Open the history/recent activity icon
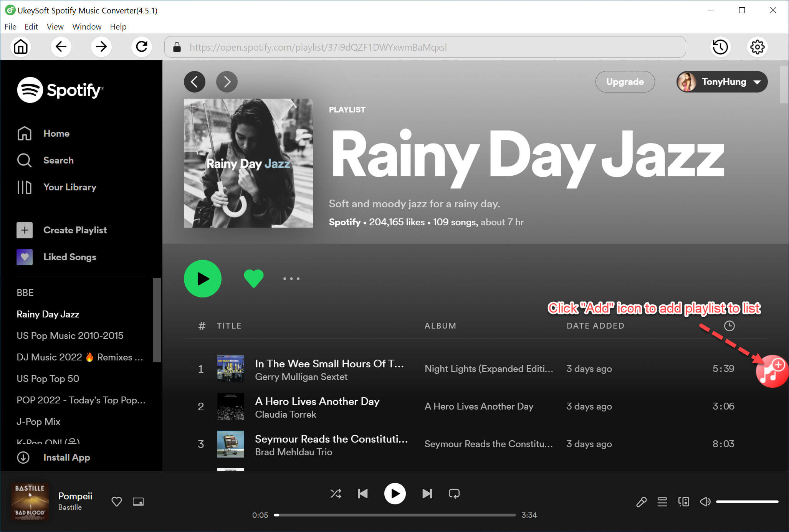Screen dimensions: 789x532 point(720,47)
